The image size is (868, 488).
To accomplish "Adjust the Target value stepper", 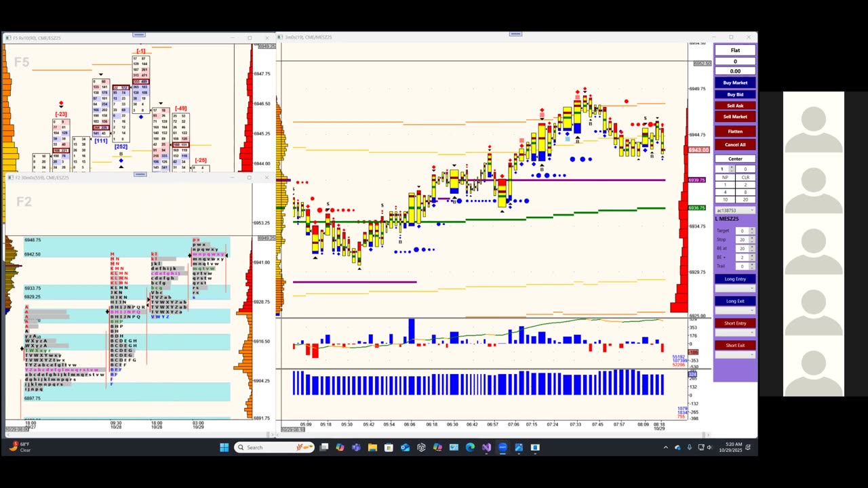I will point(752,230).
